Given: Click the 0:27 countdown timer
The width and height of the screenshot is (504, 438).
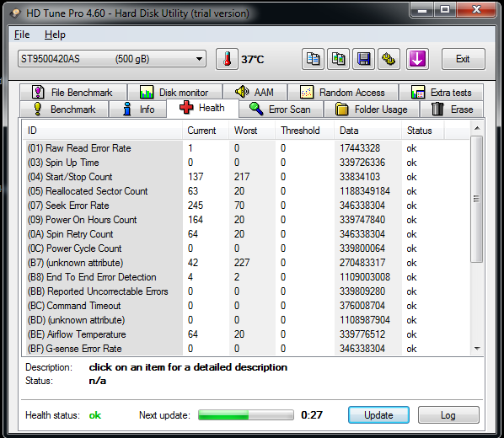Looking at the screenshot, I should tap(312, 415).
